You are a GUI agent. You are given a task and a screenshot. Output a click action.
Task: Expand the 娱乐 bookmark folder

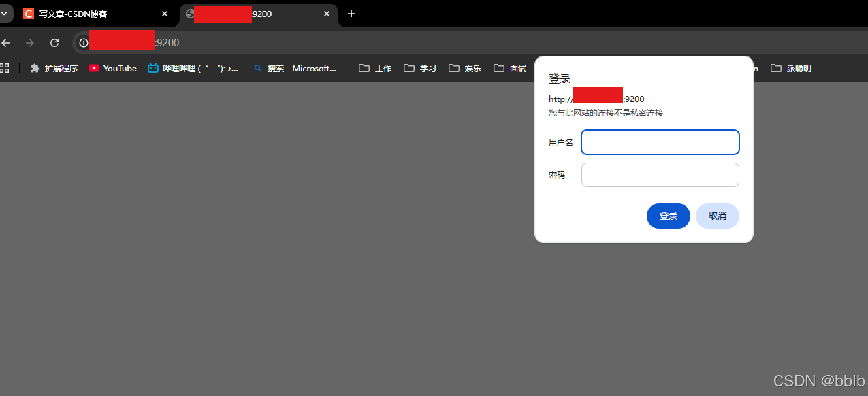coord(465,68)
